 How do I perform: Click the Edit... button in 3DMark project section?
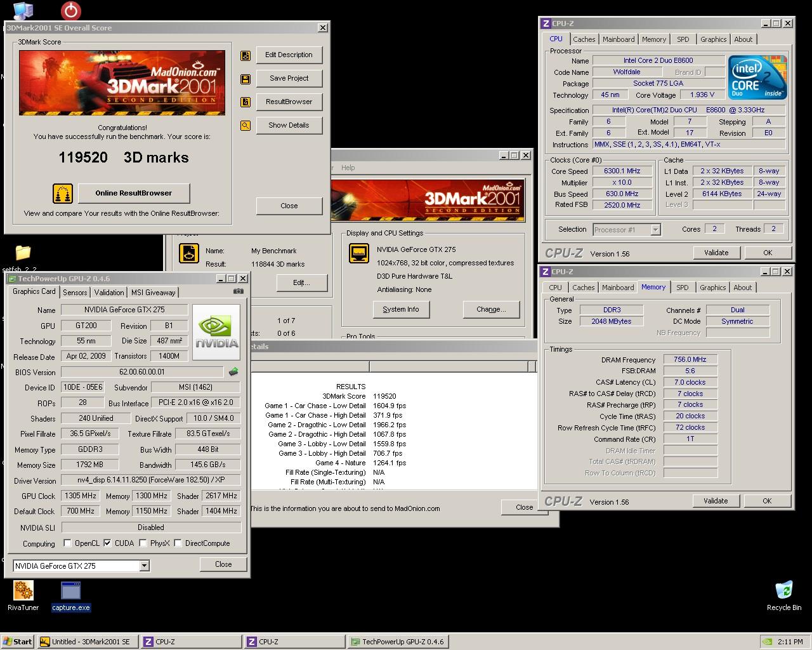tap(301, 283)
